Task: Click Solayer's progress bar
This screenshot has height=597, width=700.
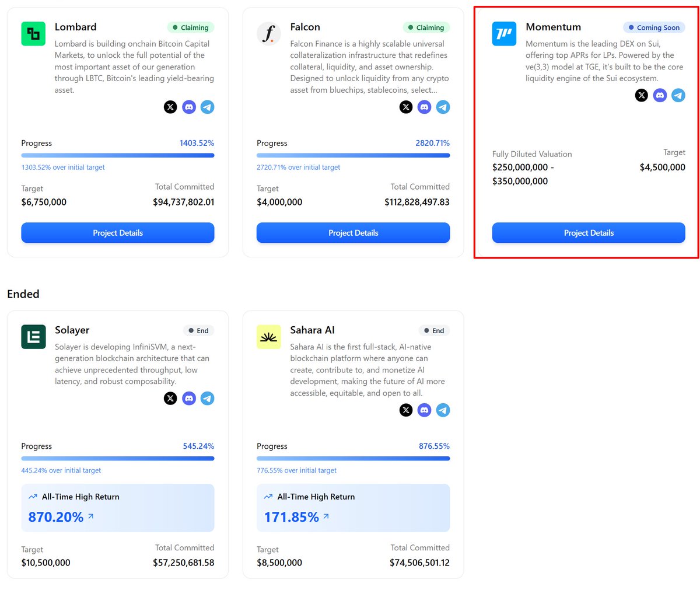Action: 118,458
